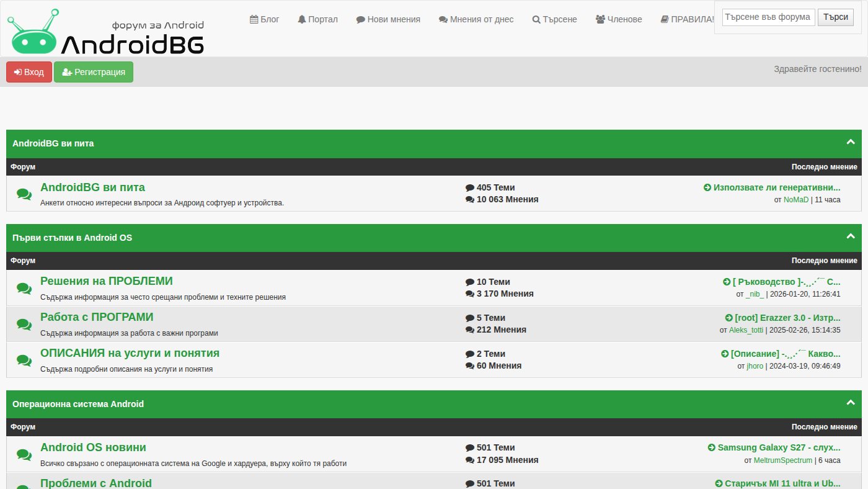This screenshot has width=868, height=489.
Task: Open Мнения от днес
Action: [476, 19]
